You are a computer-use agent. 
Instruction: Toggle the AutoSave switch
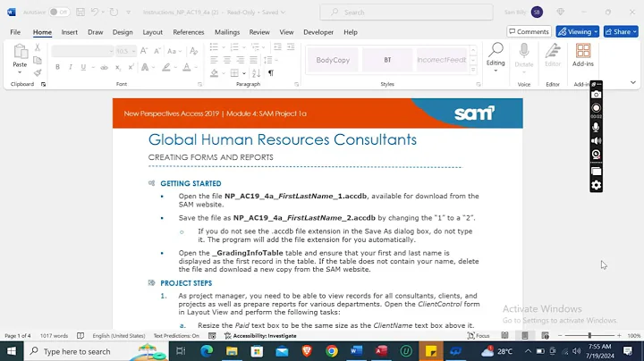coord(59,13)
